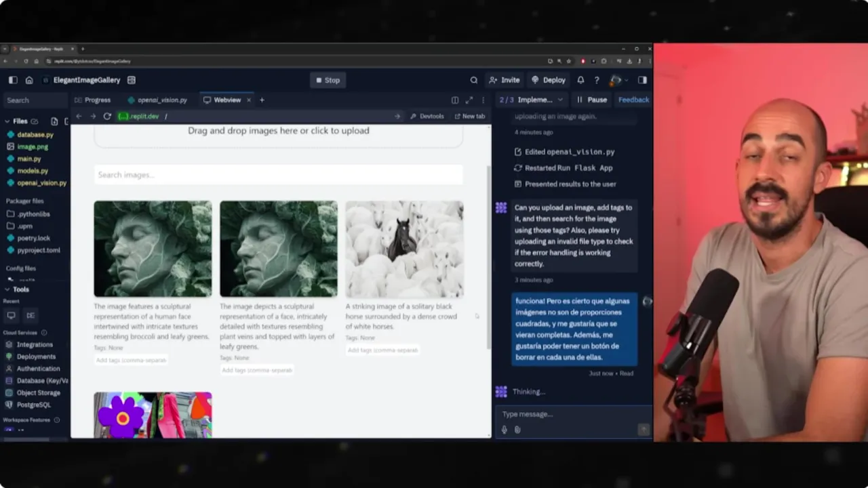Reload the webview page
Viewport: 868px width, 488px height.
click(107, 117)
